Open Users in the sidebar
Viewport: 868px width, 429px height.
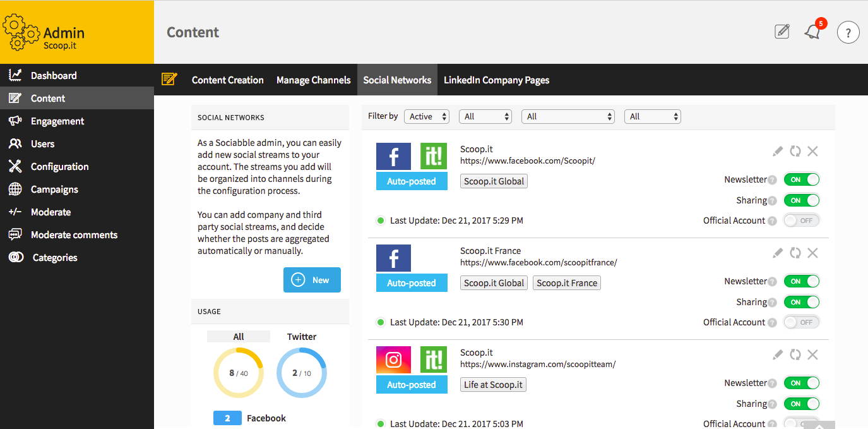pos(77,143)
